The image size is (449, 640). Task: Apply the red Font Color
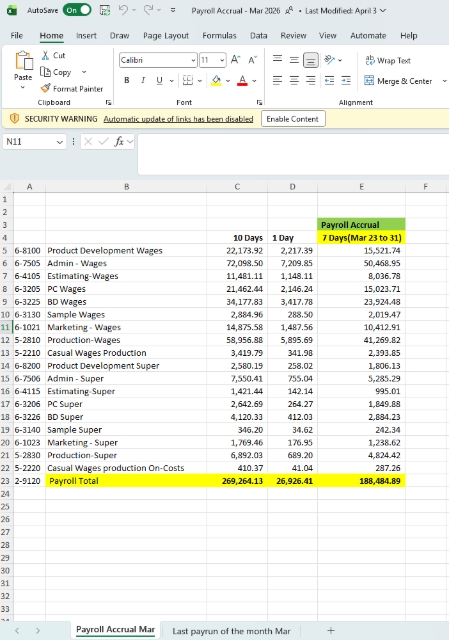tap(242, 80)
